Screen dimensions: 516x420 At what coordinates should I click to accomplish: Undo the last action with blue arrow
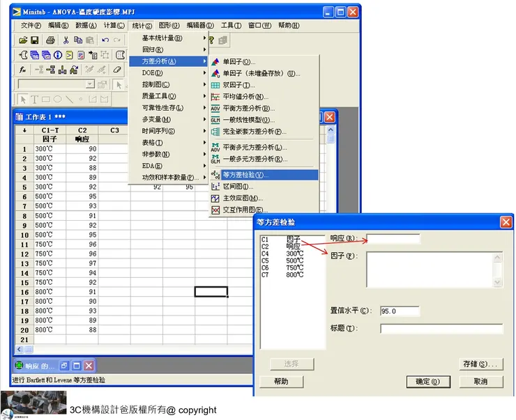click(x=105, y=40)
